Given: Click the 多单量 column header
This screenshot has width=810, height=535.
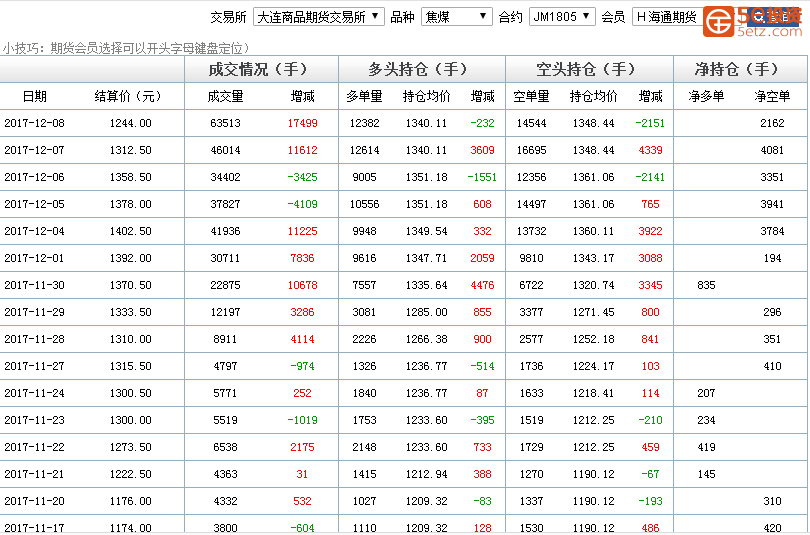Looking at the screenshot, I should [364, 96].
